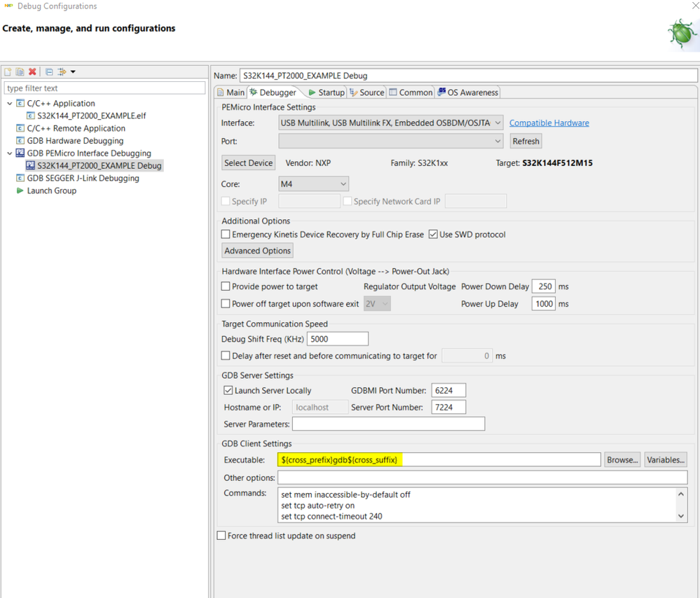Click the Server Parameters field
The width and height of the screenshot is (700, 598).
coord(388,424)
